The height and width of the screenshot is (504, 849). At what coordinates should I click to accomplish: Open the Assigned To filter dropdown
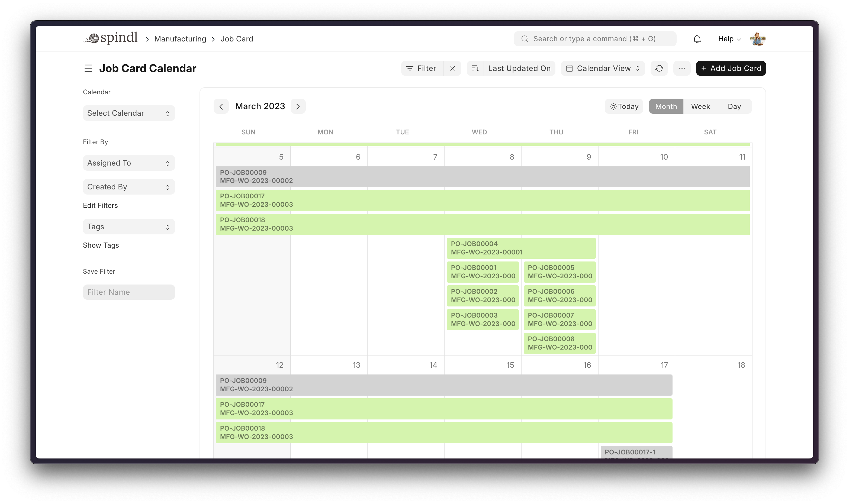(x=129, y=163)
